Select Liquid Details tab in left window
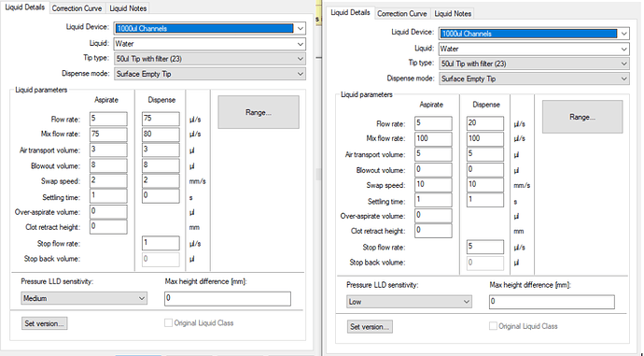The height and width of the screenshot is (356, 644). (25, 7)
